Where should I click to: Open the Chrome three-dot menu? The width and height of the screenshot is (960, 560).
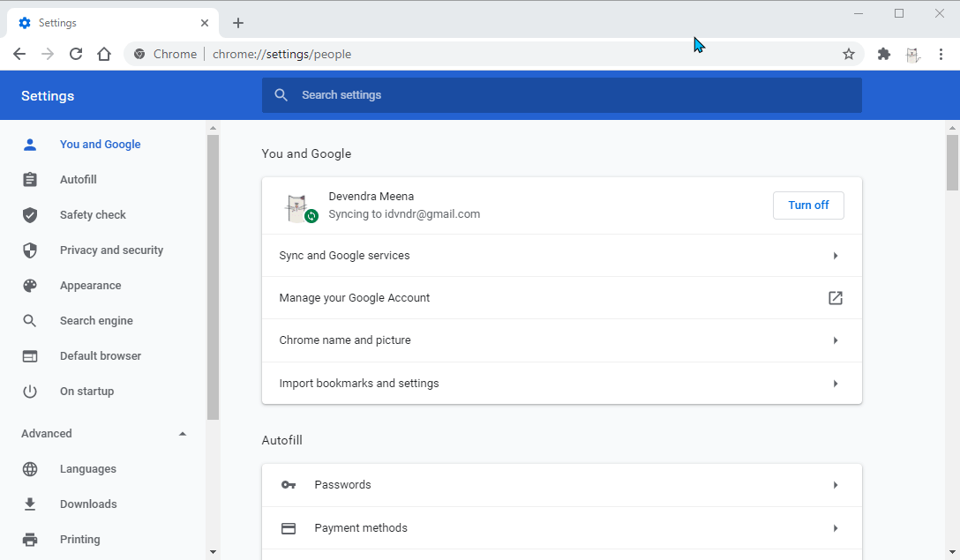coord(941,54)
